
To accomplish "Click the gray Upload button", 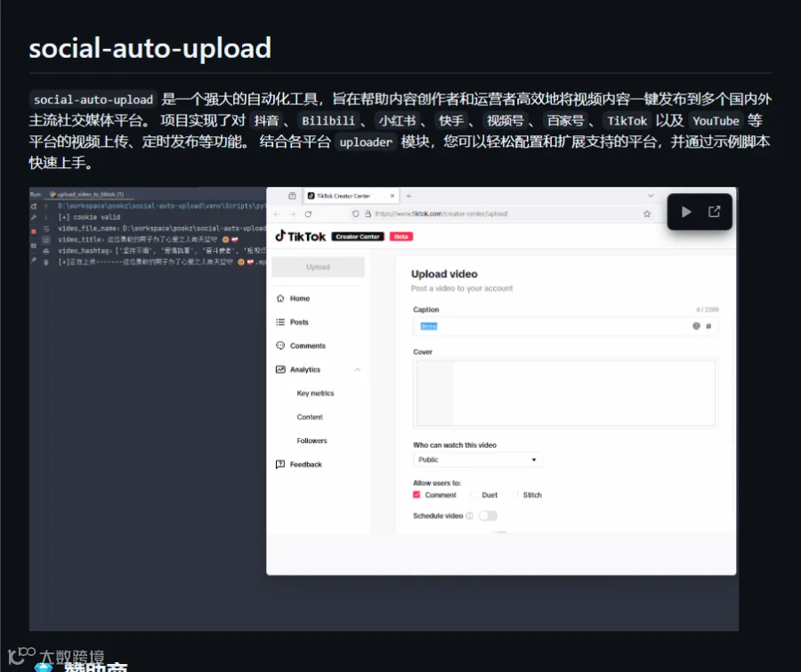I will (x=319, y=267).
